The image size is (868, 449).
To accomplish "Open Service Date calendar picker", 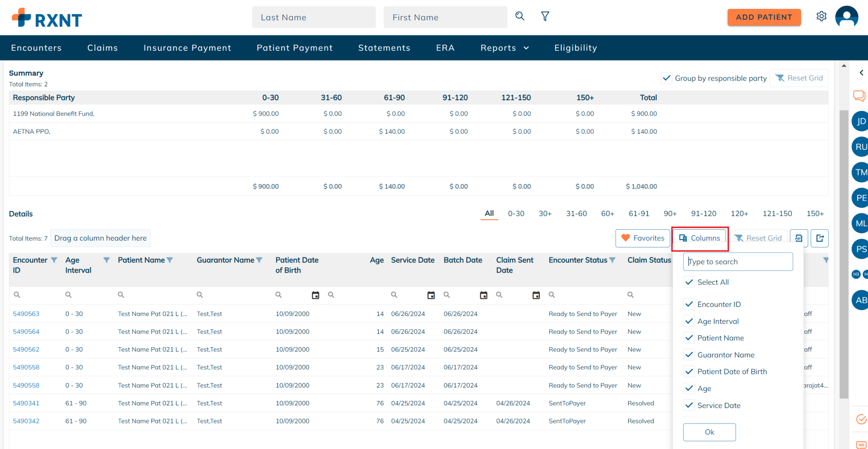I will [x=431, y=295].
